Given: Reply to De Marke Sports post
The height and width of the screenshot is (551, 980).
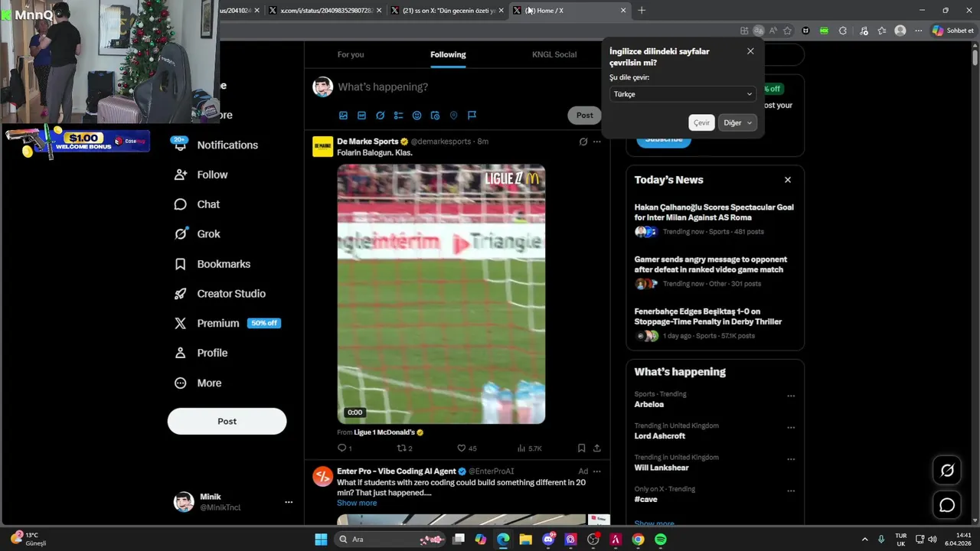Looking at the screenshot, I should [x=345, y=448].
